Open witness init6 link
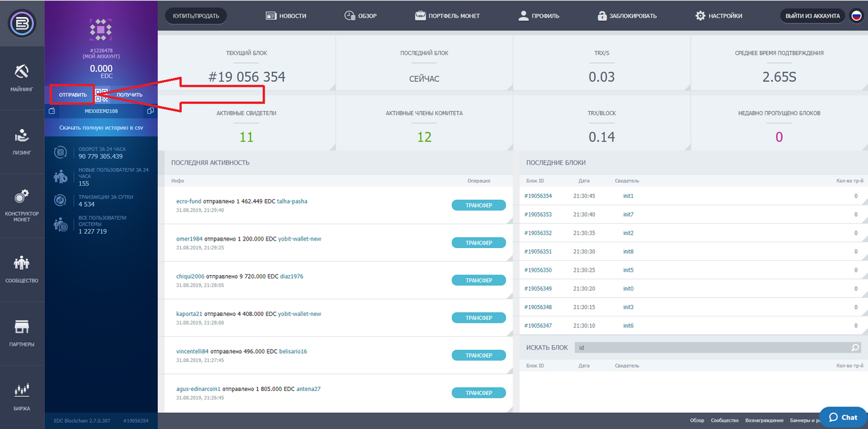The height and width of the screenshot is (429, 868). [x=628, y=326]
